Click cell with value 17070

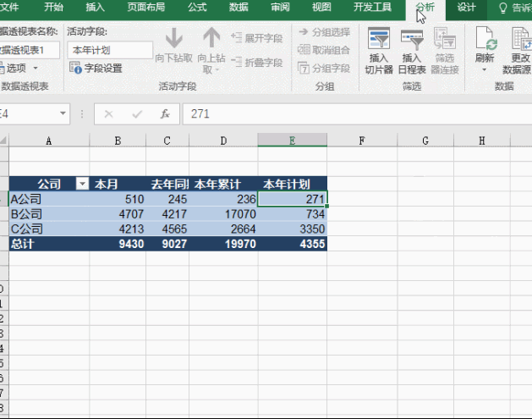(223, 214)
